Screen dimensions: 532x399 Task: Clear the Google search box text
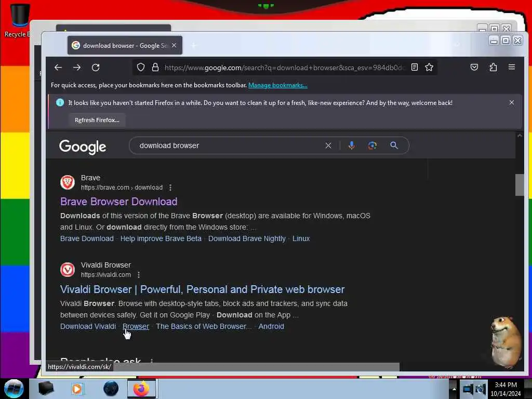pos(328,145)
